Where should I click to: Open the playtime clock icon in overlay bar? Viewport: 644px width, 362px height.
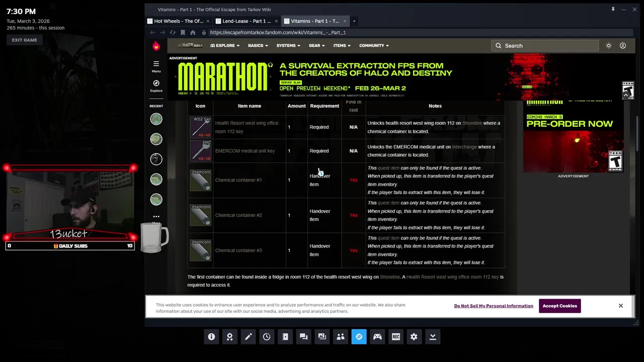[x=267, y=337]
